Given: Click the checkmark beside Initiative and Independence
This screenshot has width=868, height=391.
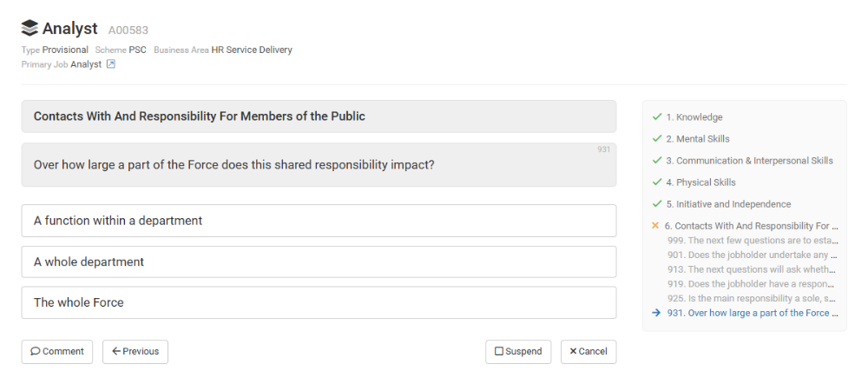Looking at the screenshot, I should 657,204.
